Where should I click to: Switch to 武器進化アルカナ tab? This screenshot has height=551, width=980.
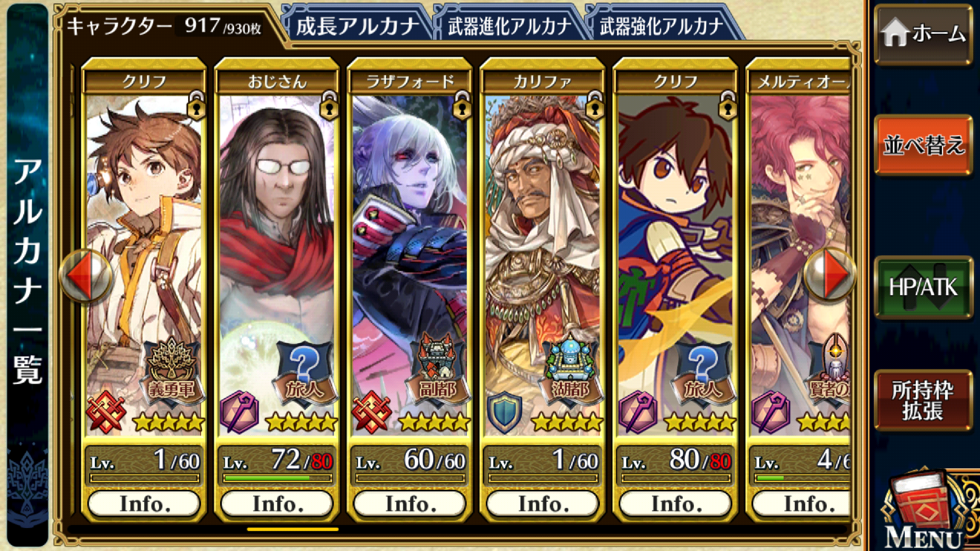pyautogui.click(x=510, y=26)
